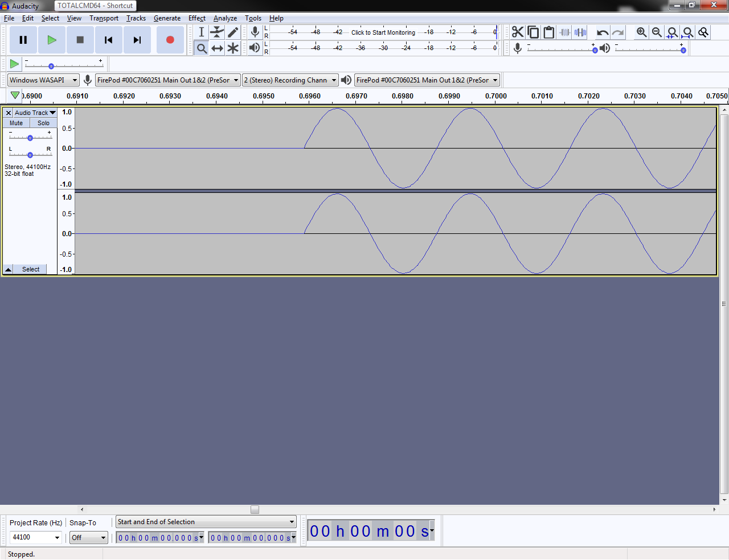Viewport: 729px width, 560px height.
Task: Select the Zoom tool
Action: [202, 48]
